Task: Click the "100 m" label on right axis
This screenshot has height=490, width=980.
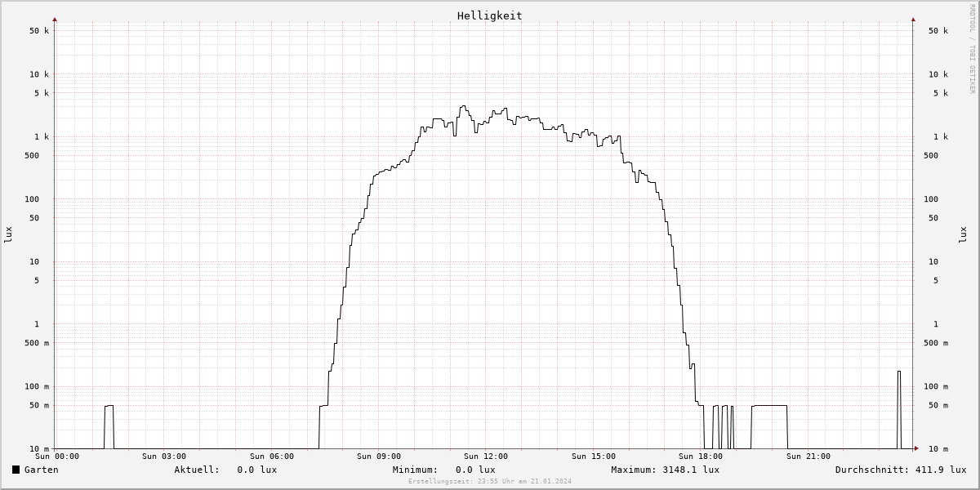Action: click(x=936, y=387)
